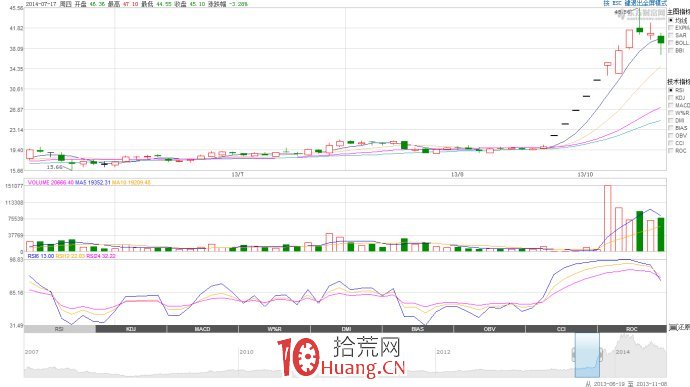The width and height of the screenshot is (690, 387).
Task: Switch to the MACD tab below the chart
Action: pyautogui.click(x=203, y=329)
